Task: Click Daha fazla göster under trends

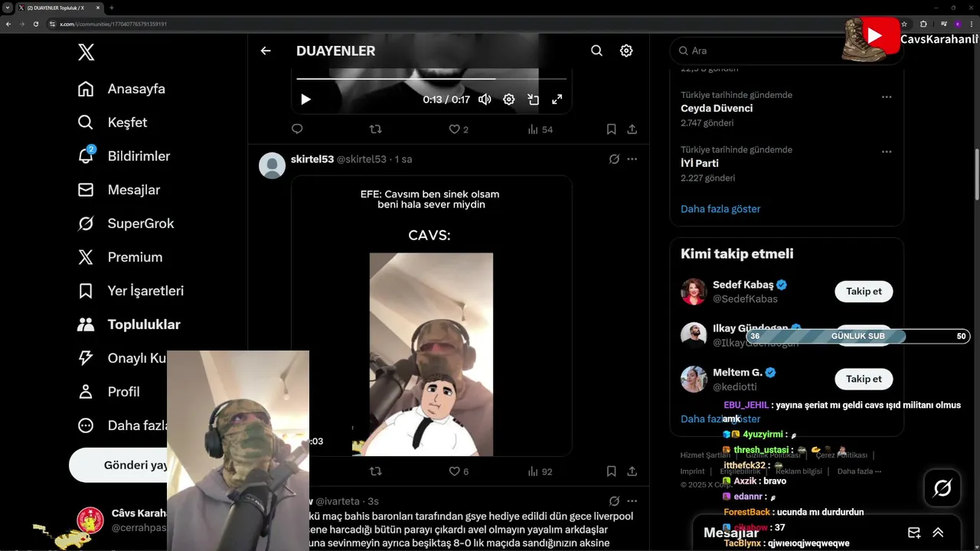Action: click(x=720, y=209)
